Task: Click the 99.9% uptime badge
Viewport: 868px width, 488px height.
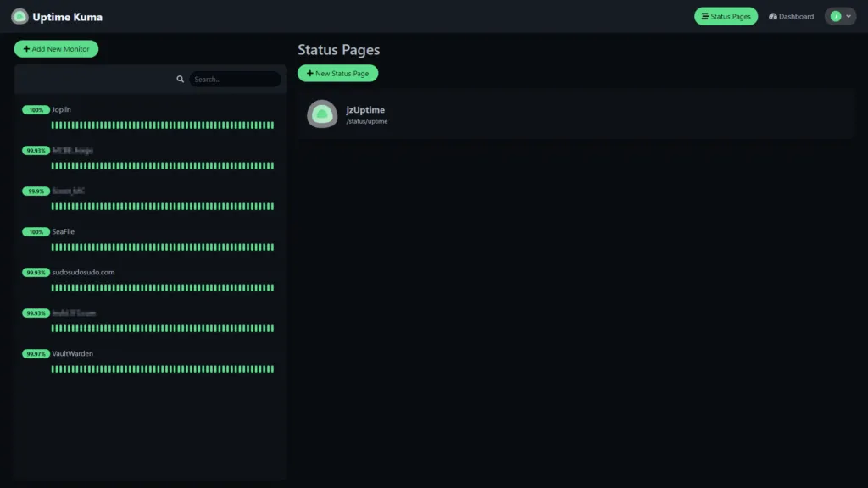Action: coord(36,191)
